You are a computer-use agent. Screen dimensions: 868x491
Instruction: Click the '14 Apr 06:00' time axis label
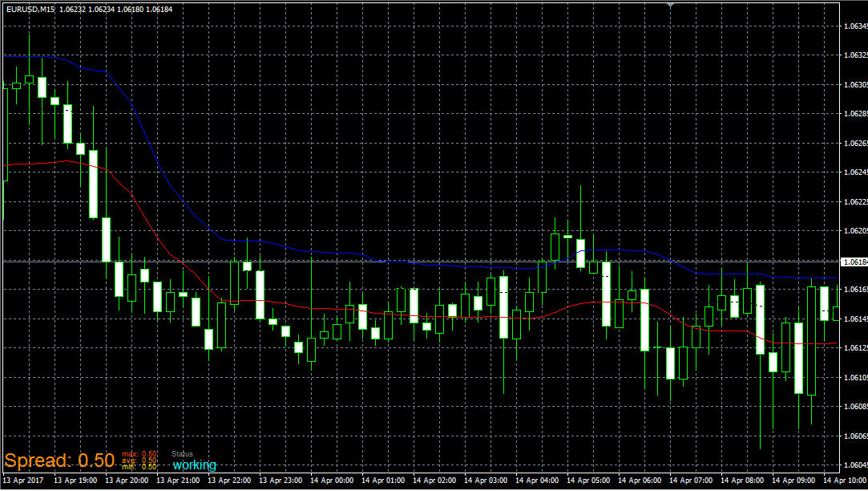coord(640,481)
